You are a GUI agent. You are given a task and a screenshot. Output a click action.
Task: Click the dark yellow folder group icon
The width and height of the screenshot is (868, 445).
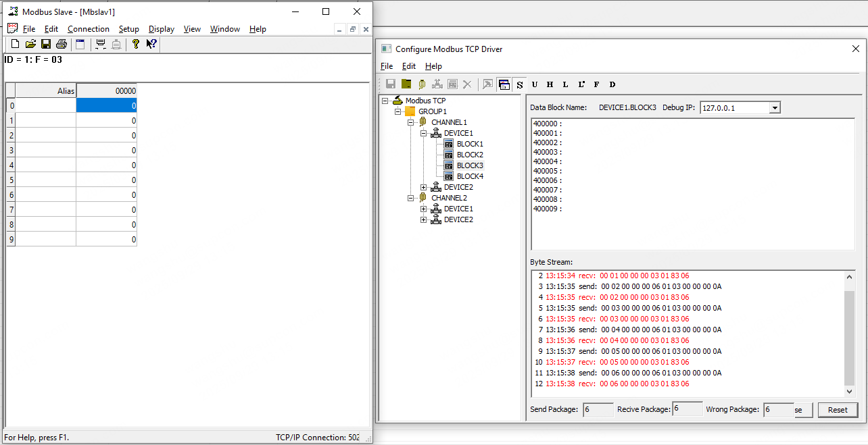(406, 84)
